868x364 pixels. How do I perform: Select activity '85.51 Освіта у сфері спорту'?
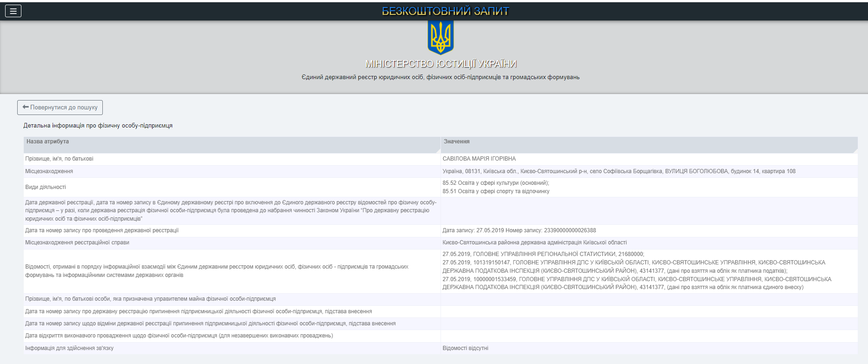coord(495,191)
